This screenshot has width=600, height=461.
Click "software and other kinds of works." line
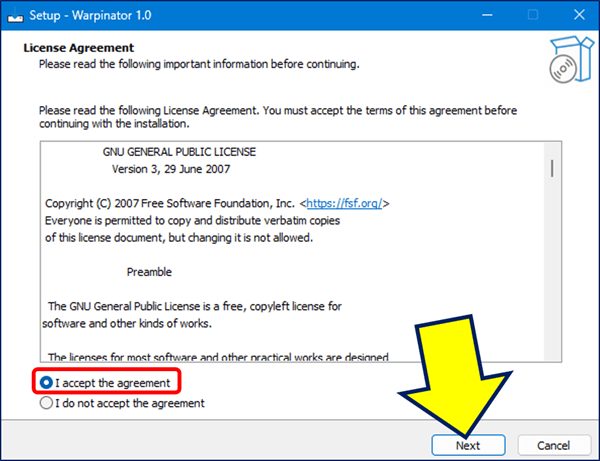(x=127, y=324)
